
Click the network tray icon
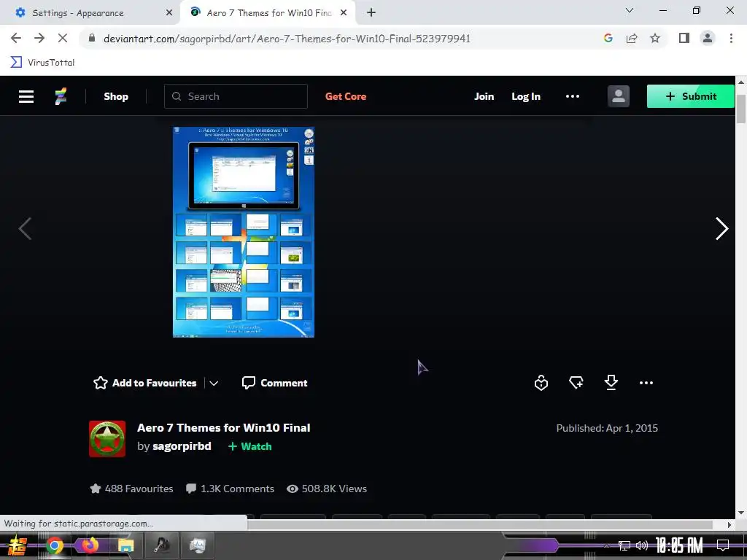click(624, 545)
